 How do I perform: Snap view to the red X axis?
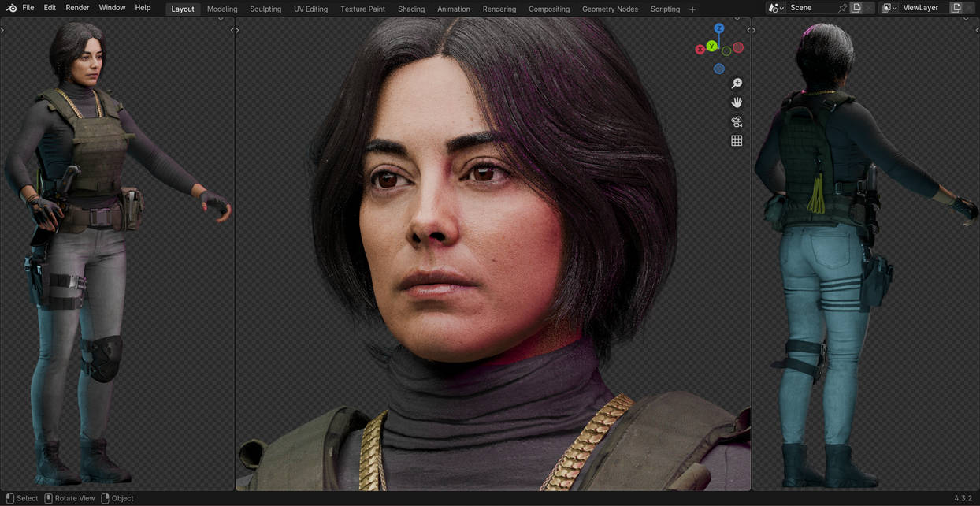coord(700,50)
